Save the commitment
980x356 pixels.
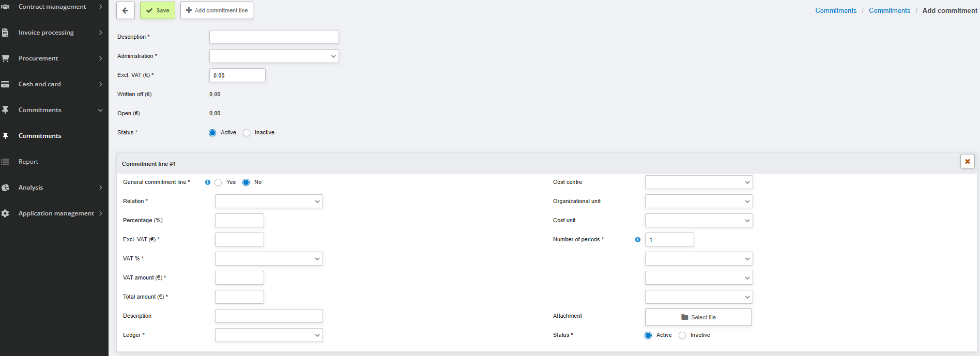[158, 10]
